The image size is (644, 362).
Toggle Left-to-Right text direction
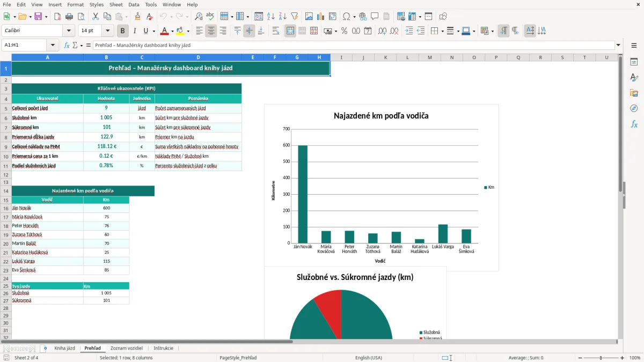tap(503, 31)
